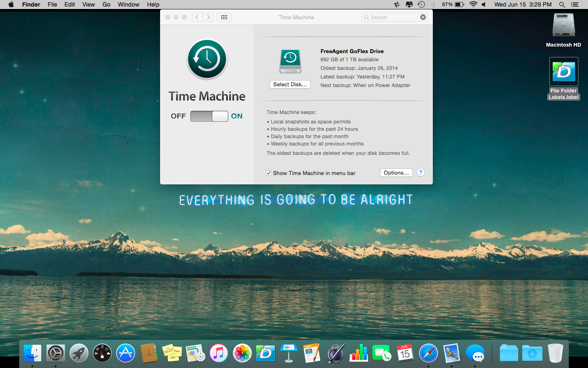588x368 pixels.
Task: Select the File Folder Labels.label desktop file
Action: pyautogui.click(x=563, y=79)
